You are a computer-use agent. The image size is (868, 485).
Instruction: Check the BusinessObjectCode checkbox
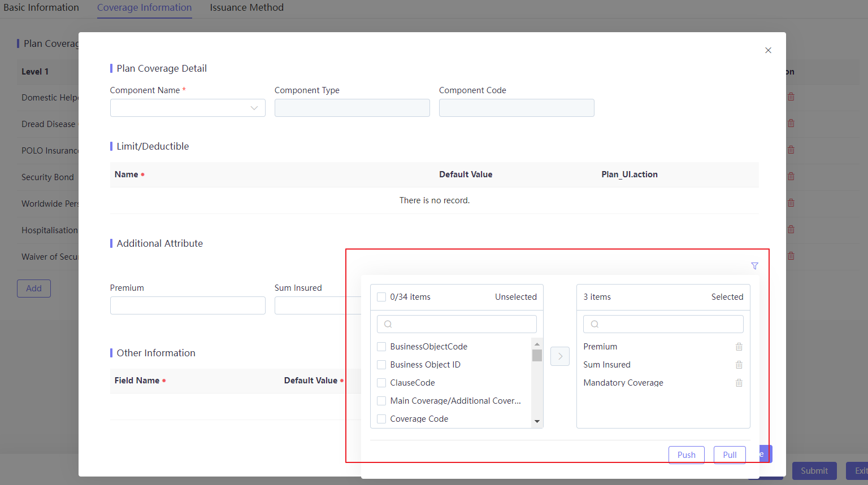[381, 346]
